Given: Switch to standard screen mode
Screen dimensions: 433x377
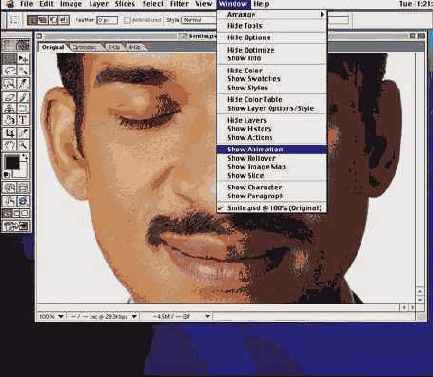Looking at the screenshot, I should coord(7,214).
